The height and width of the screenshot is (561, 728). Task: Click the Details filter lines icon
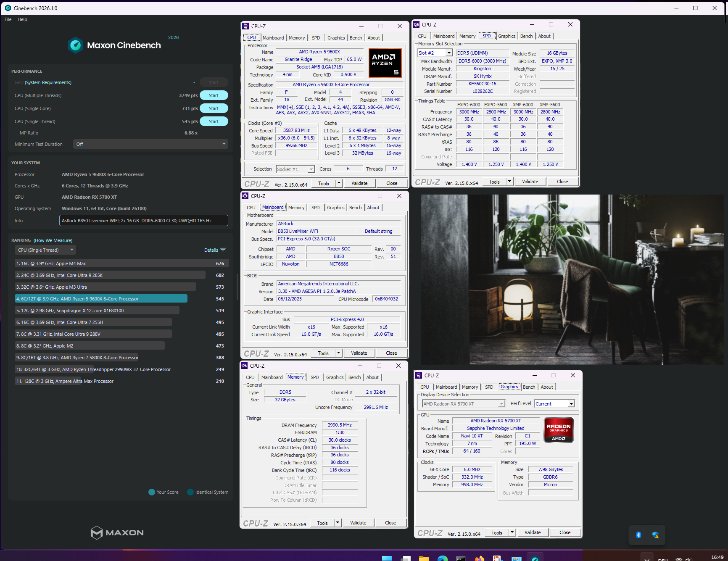[x=223, y=250]
